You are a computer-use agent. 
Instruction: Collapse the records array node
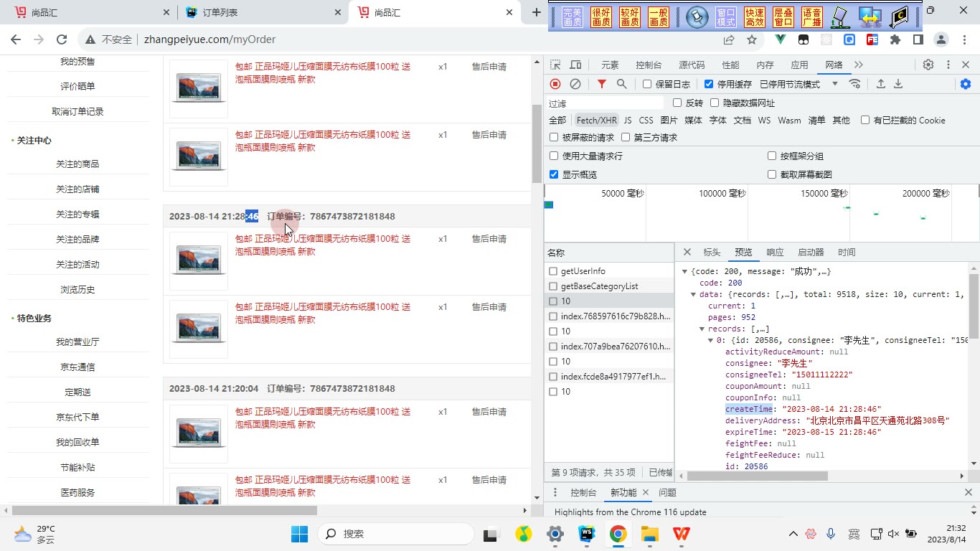702,329
